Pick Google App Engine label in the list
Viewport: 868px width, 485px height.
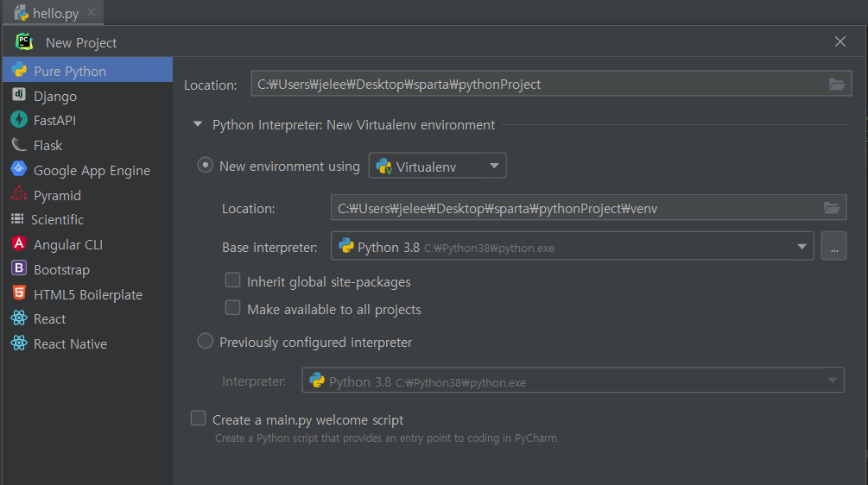pyautogui.click(x=92, y=171)
